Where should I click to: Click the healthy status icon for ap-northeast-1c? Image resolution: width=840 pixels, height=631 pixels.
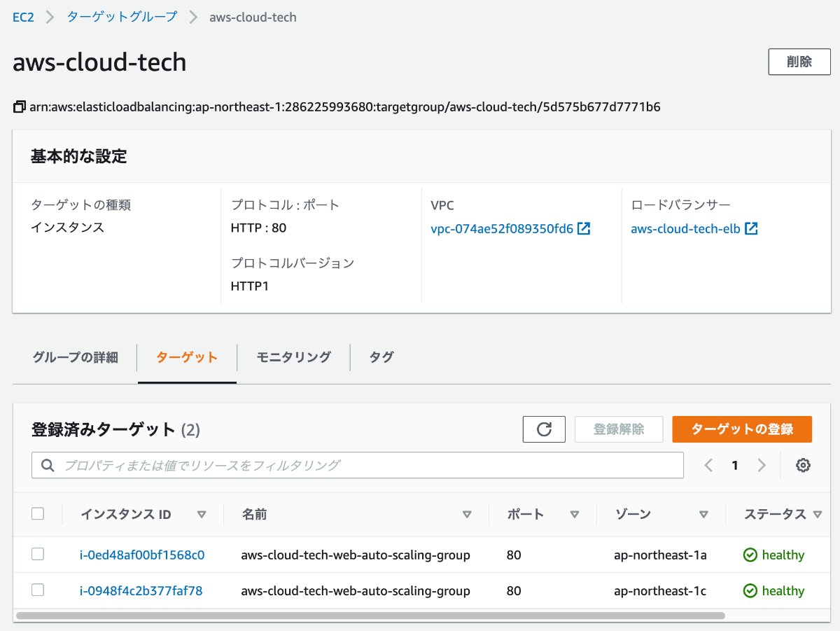(x=750, y=591)
